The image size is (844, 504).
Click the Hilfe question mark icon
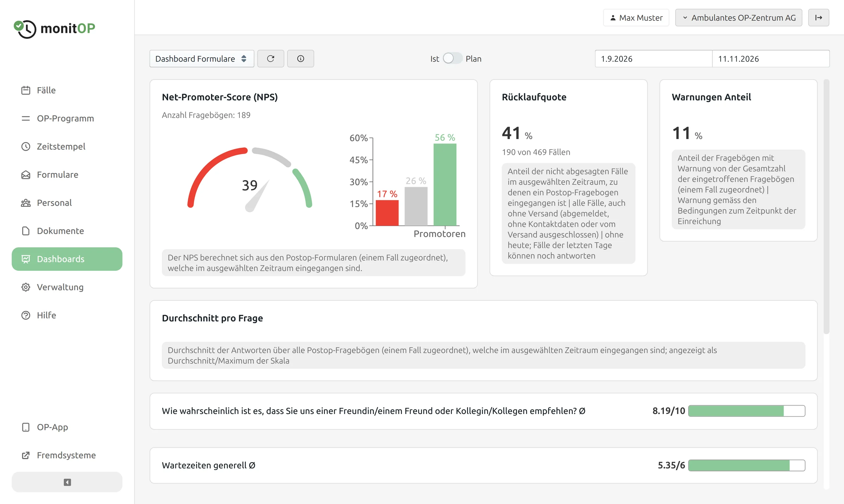(x=26, y=315)
